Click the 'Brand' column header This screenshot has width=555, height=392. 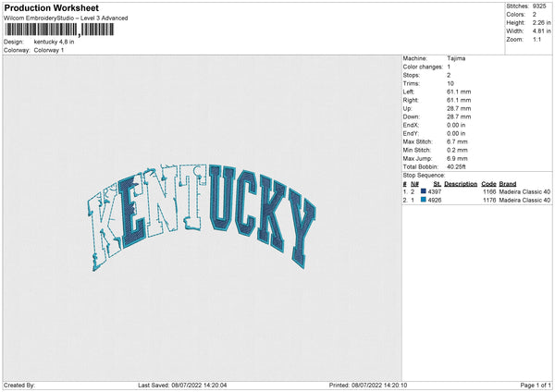click(x=508, y=184)
